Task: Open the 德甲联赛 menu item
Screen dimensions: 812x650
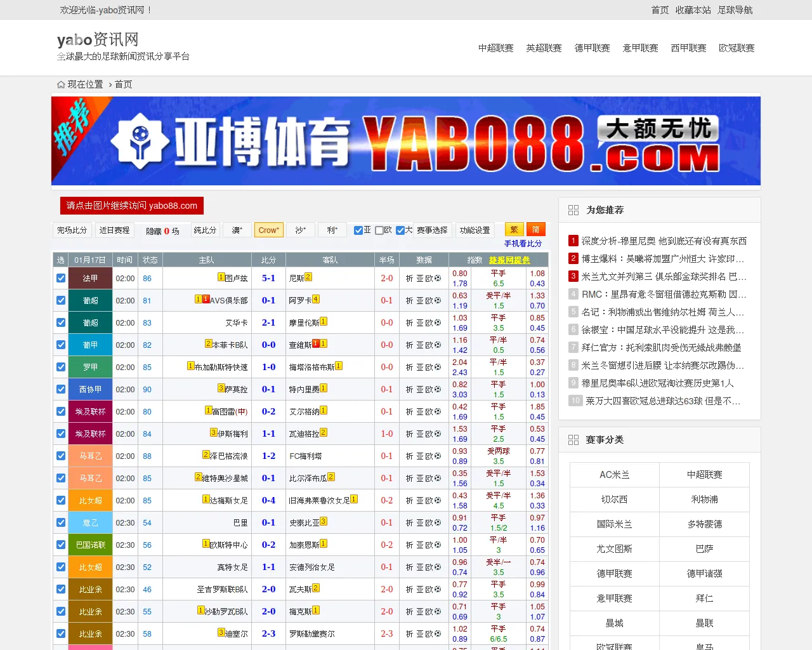Action: click(592, 48)
